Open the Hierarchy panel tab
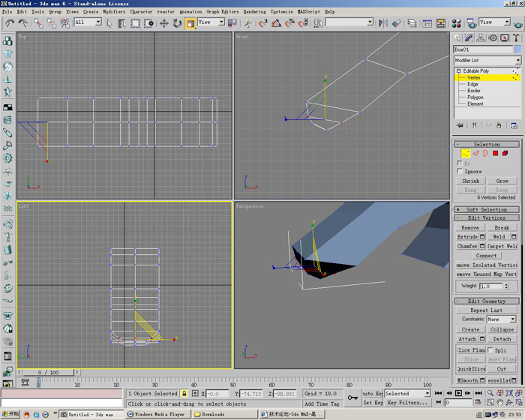Screen dimensions: 525x420 tap(482, 37)
